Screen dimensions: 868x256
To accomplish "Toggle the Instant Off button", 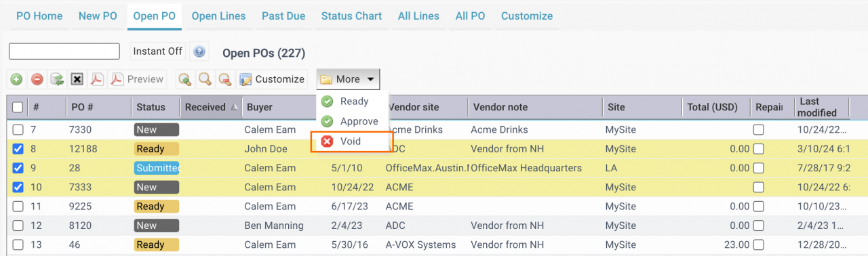I will (157, 51).
